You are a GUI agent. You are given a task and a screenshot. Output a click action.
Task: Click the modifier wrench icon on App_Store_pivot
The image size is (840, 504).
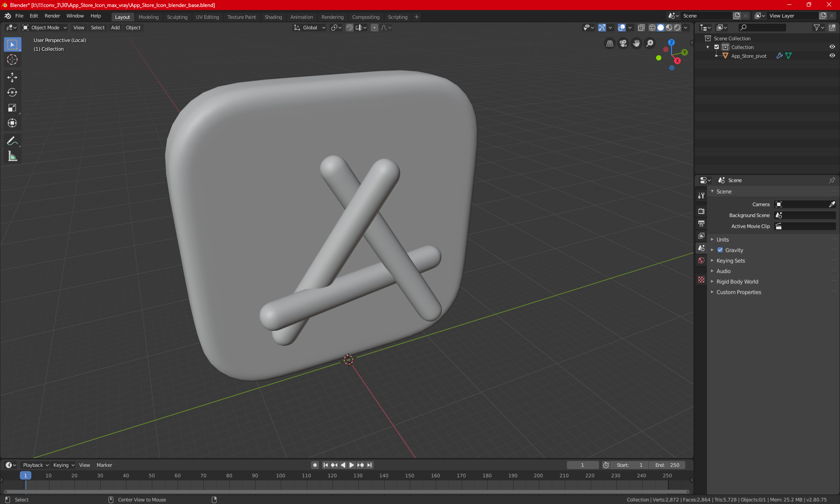point(779,56)
